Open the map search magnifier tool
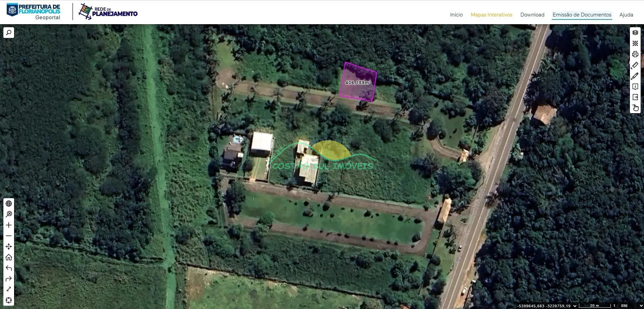Screen dimensions: 644x309 [9, 33]
